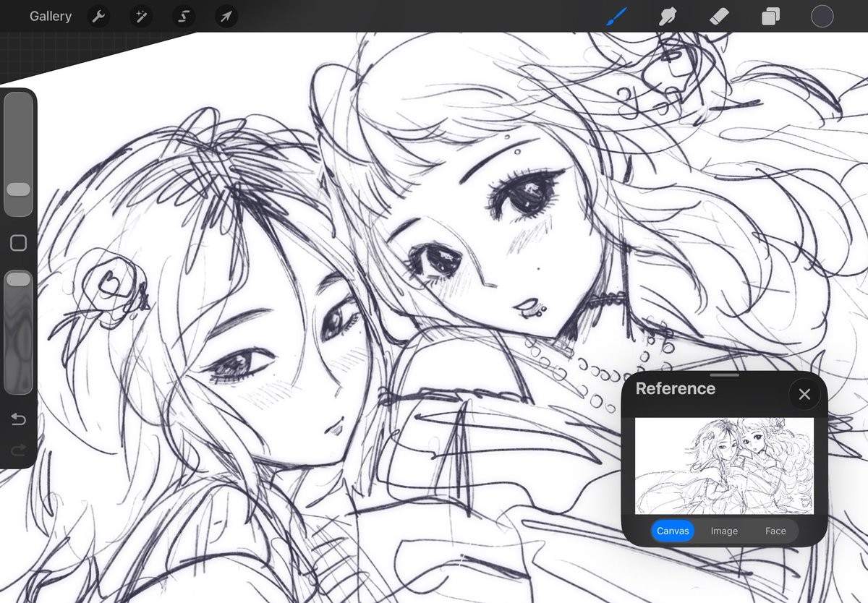The image size is (868, 603).
Task: Switch Reference to Face
Action: [775, 531]
